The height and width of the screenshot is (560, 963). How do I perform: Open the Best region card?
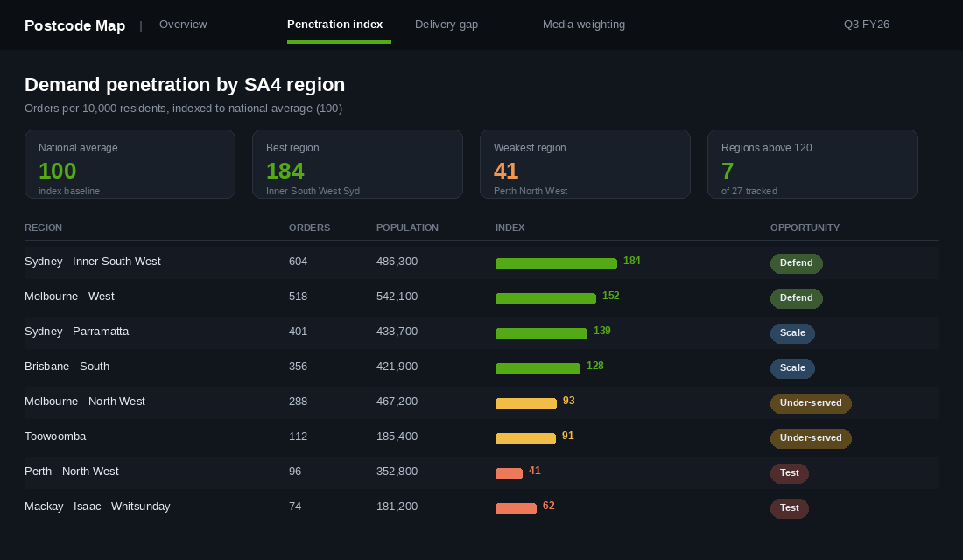pyautogui.click(x=357, y=164)
